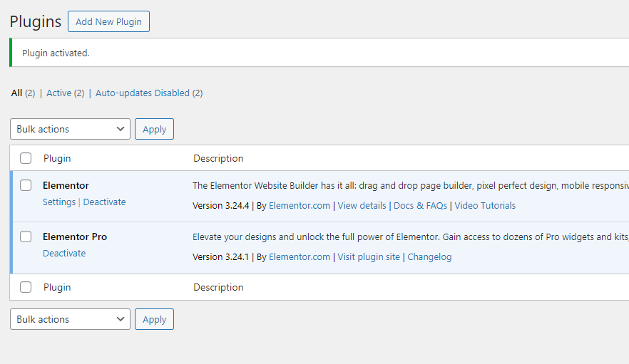Open Docs & FAQs link
This screenshot has height=364, width=629.
[421, 206]
